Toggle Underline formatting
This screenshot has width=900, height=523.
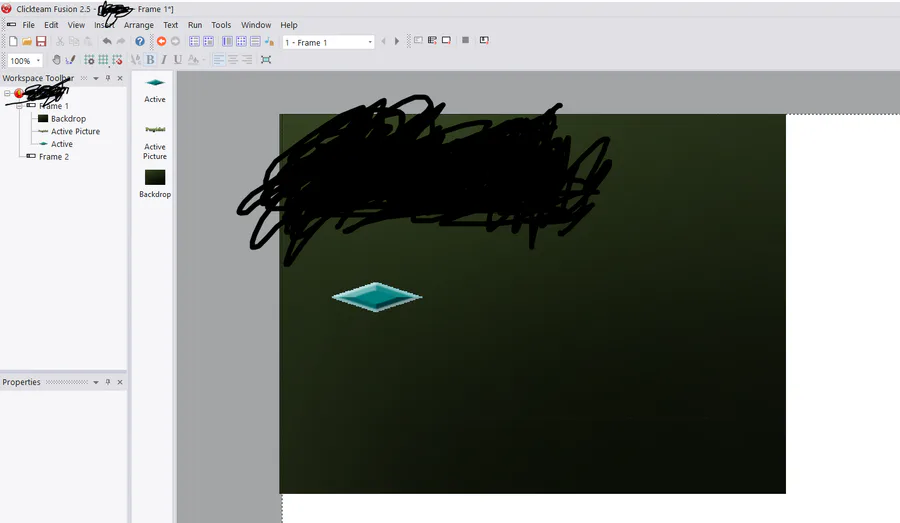click(x=177, y=60)
